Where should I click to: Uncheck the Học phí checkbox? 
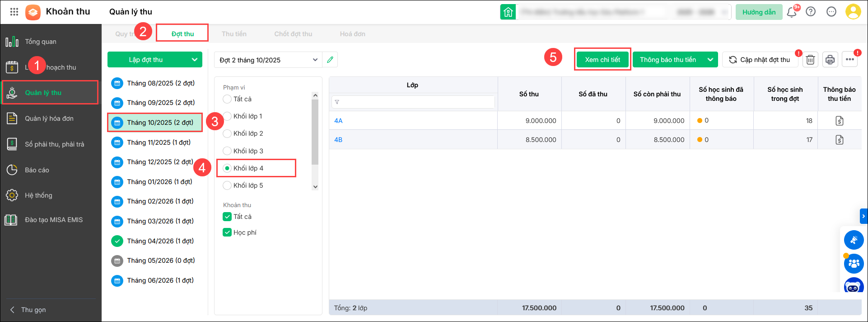227,232
